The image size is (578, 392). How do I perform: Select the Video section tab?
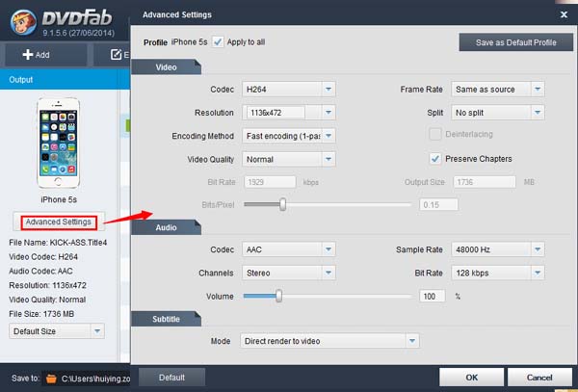pos(167,67)
